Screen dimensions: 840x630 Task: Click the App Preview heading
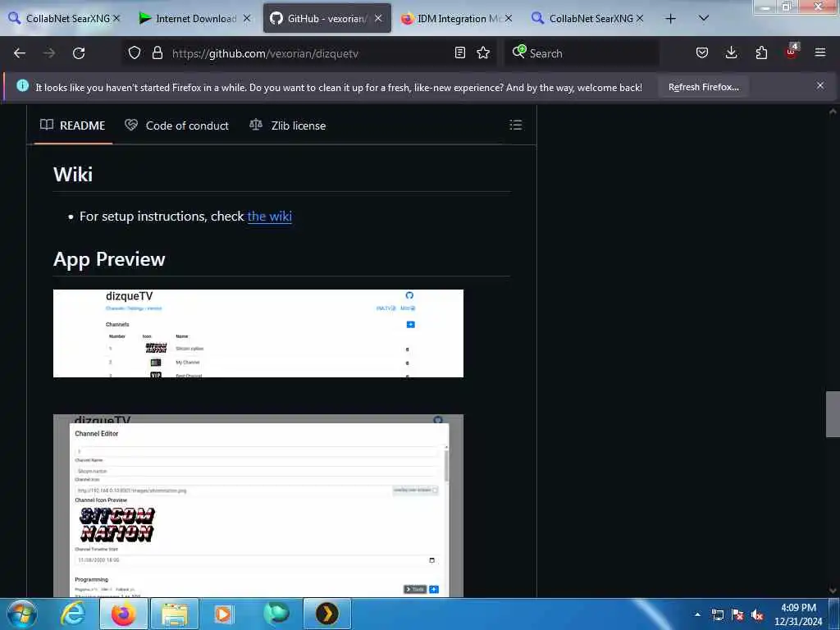point(109,259)
